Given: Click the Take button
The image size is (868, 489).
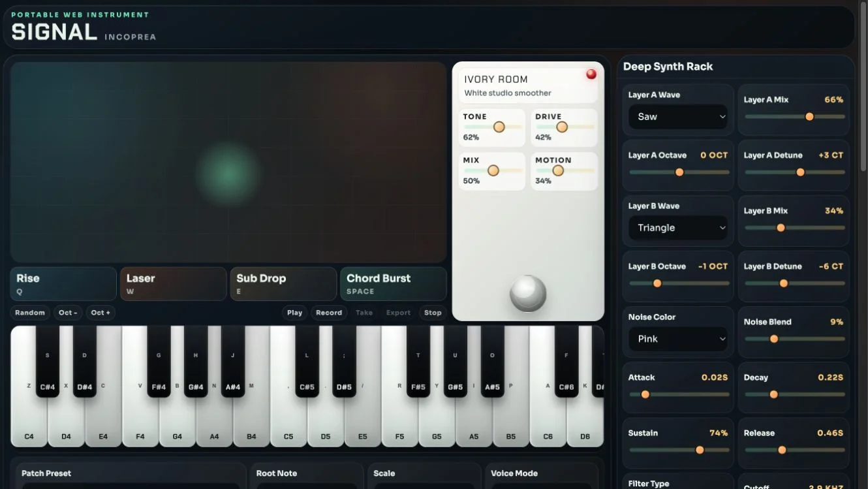Looking at the screenshot, I should click(364, 313).
